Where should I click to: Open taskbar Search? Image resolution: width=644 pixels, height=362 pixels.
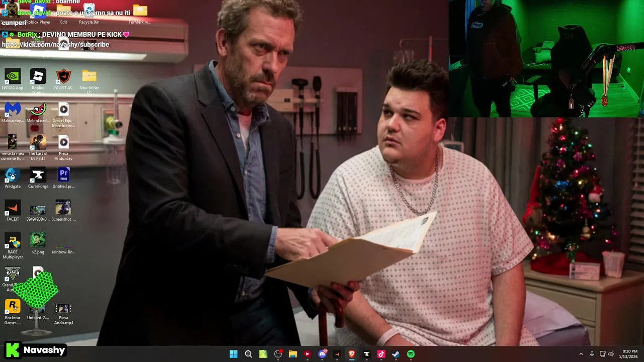click(248, 354)
